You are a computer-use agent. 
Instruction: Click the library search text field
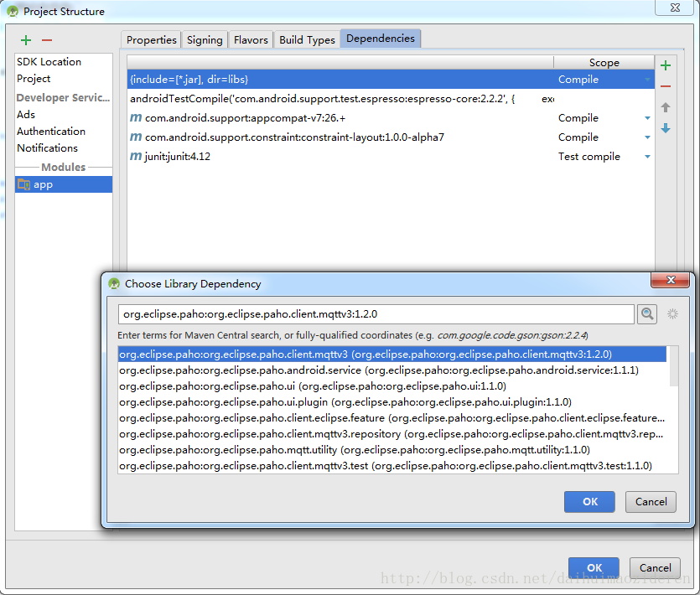click(x=376, y=314)
